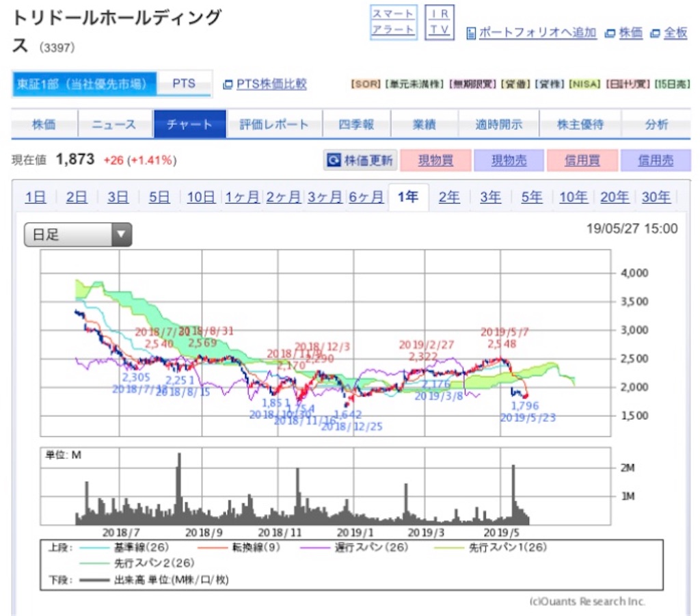Click the 単元未満株 tag label
This screenshot has width=700, height=616.
click(415, 84)
